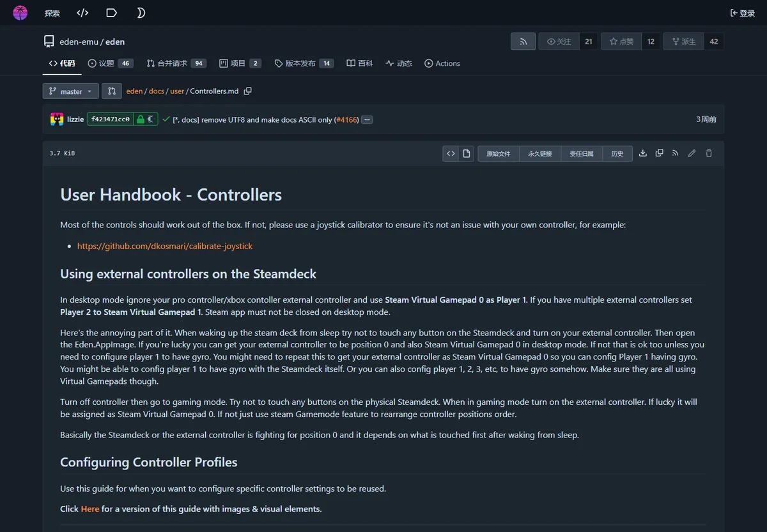Toggle dark mode with the moon icon
767x532 pixels.
click(141, 13)
